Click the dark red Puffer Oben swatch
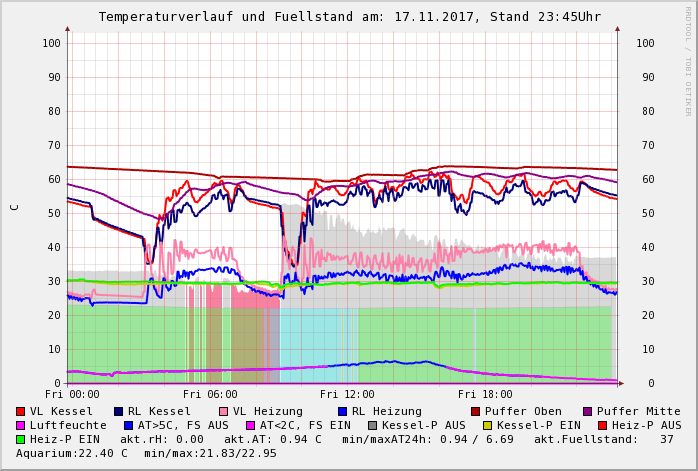The height and width of the screenshot is (471, 698). tap(476, 411)
